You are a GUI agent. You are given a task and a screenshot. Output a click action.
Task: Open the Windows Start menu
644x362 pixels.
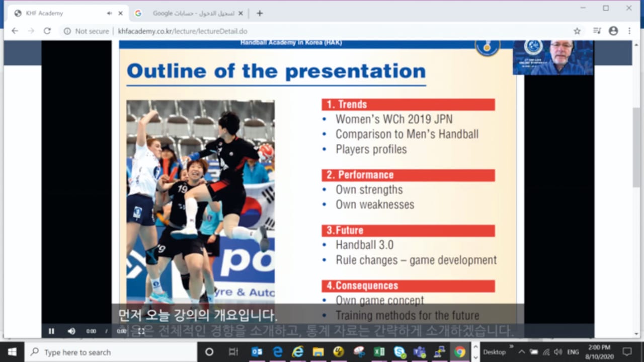pyautogui.click(x=12, y=352)
